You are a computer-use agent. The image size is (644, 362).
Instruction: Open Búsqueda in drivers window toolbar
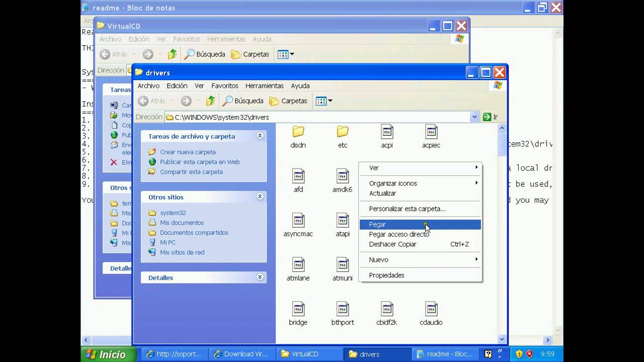[244, 101]
